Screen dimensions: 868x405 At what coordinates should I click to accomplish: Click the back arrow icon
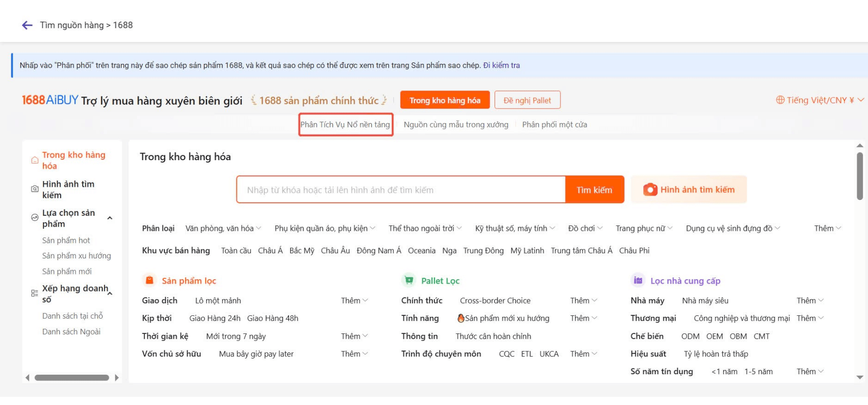pos(27,25)
